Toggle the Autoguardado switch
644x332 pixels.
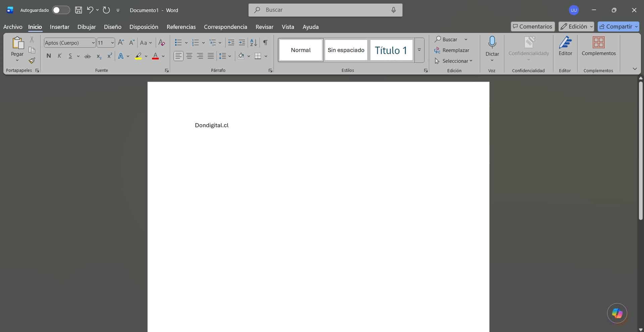click(x=61, y=10)
